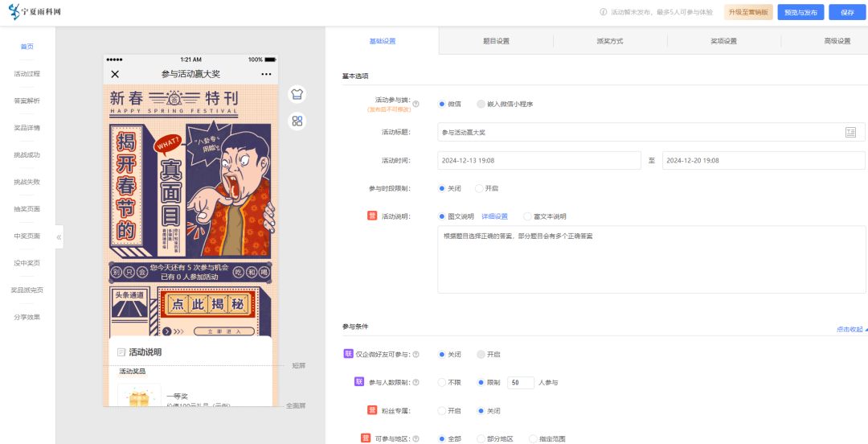The image size is (868, 444).
Task: Click the 活动说明 text area
Action: click(x=651, y=259)
